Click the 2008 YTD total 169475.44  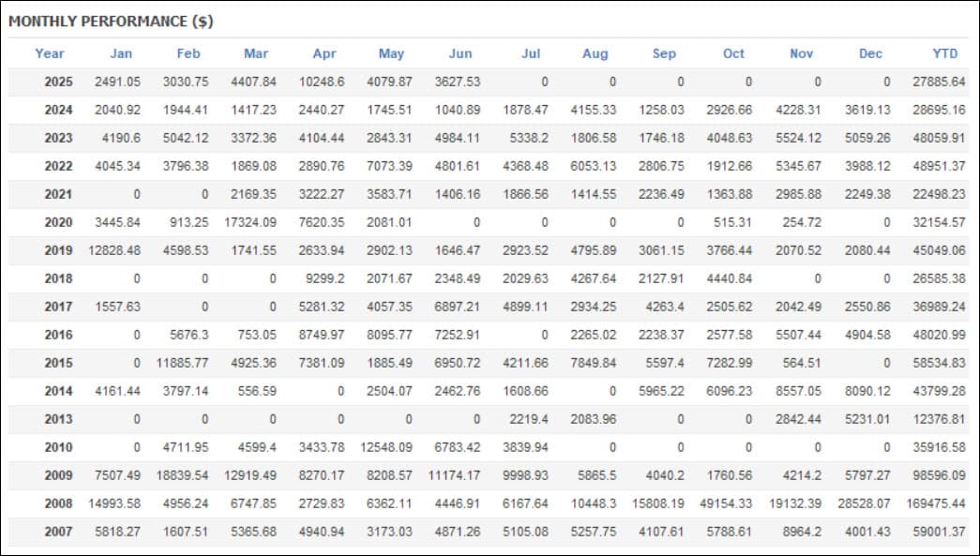tap(936, 503)
